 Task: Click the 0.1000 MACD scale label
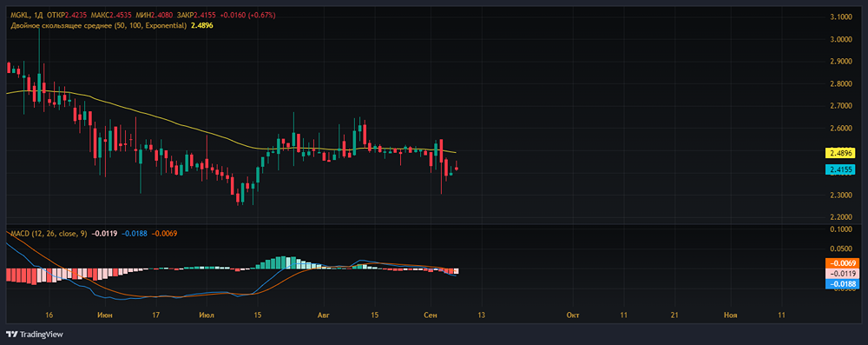pos(841,229)
